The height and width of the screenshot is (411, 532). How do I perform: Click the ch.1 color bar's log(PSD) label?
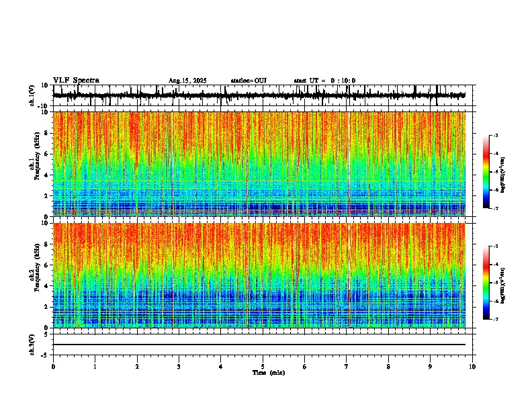pos(503,175)
